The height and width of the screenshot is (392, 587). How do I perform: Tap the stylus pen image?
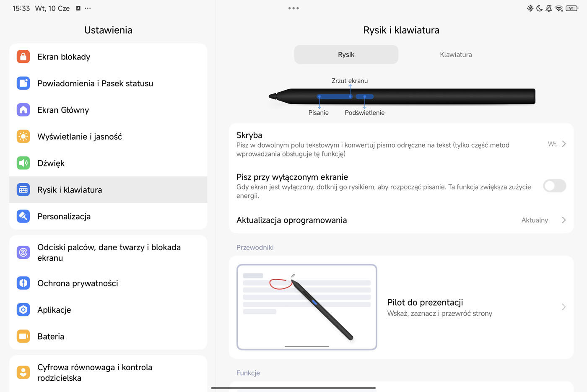pyautogui.click(x=402, y=96)
